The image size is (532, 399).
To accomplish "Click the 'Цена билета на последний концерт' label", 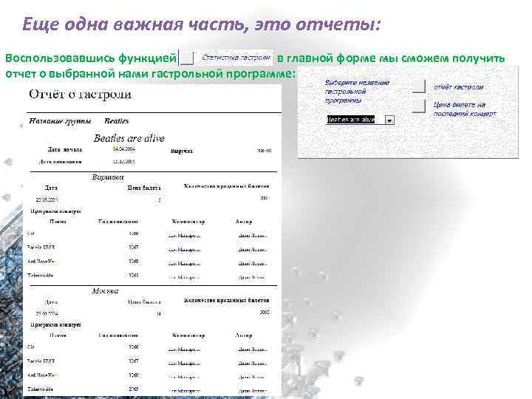I will pos(465,109).
